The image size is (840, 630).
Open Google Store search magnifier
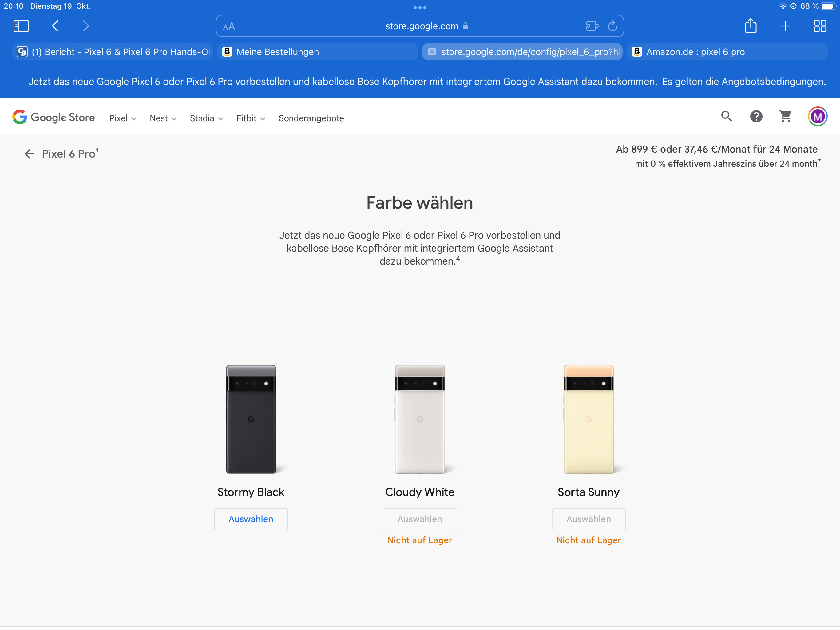(726, 116)
